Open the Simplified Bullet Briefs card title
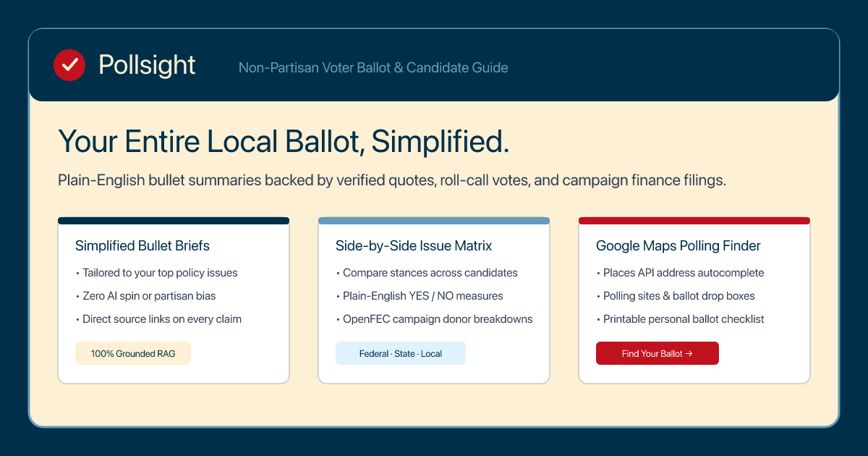 point(142,246)
